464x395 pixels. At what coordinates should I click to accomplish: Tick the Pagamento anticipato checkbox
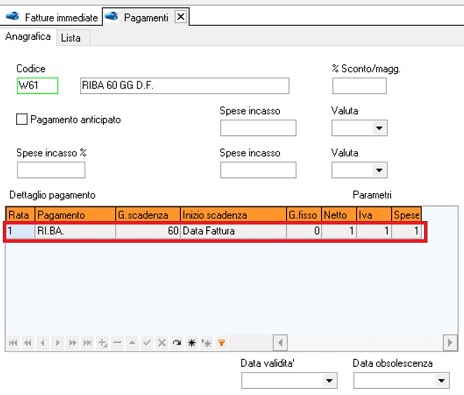click(x=22, y=119)
